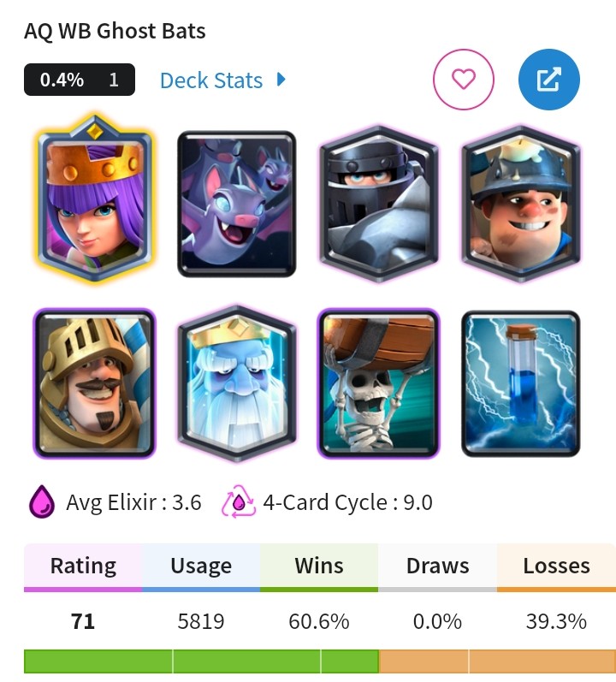Viewport: 616px width, 682px height.
Task: Click the green wins bar segment
Action: tap(201, 661)
